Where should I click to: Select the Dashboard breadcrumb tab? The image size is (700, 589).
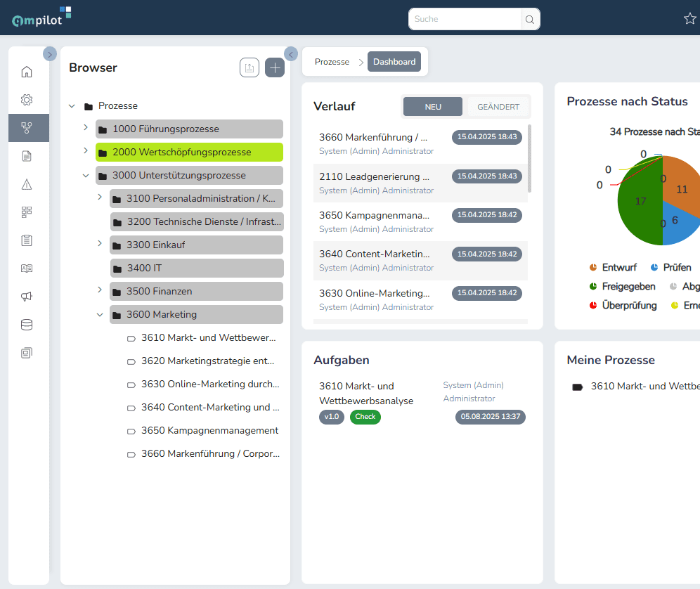[394, 62]
